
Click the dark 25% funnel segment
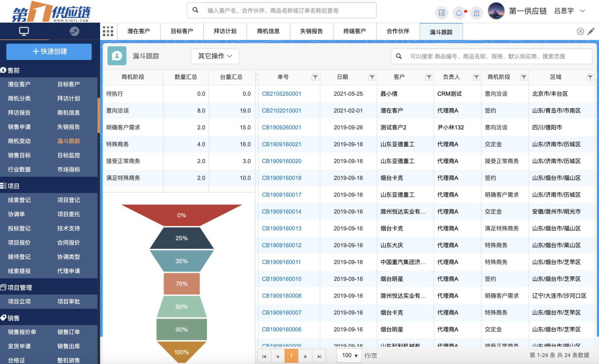[182, 238]
